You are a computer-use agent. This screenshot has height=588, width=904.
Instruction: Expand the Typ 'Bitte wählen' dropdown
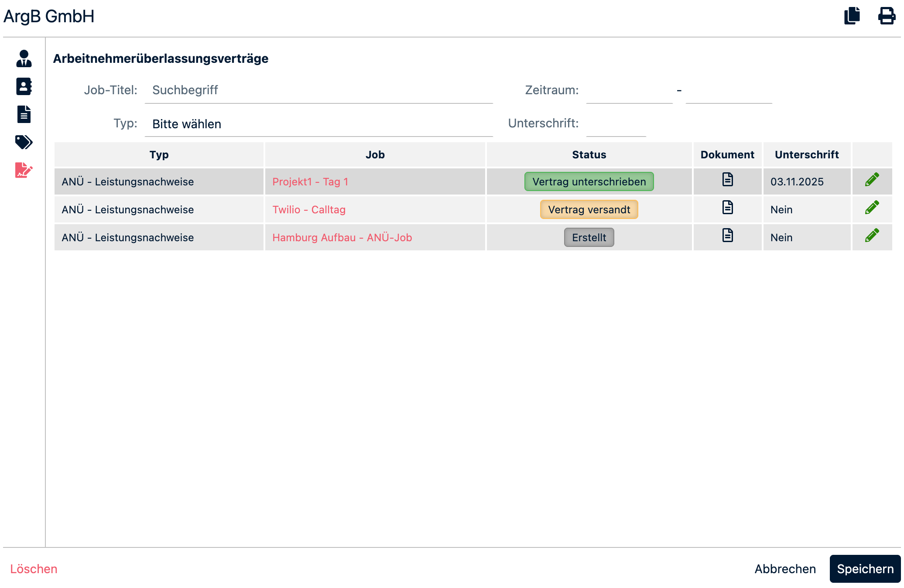[318, 124]
